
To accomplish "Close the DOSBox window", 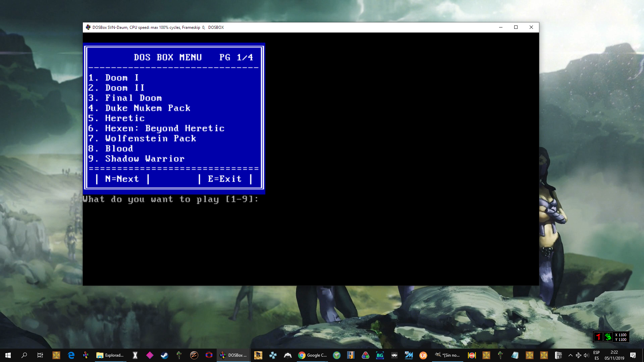I will pyautogui.click(x=531, y=27).
